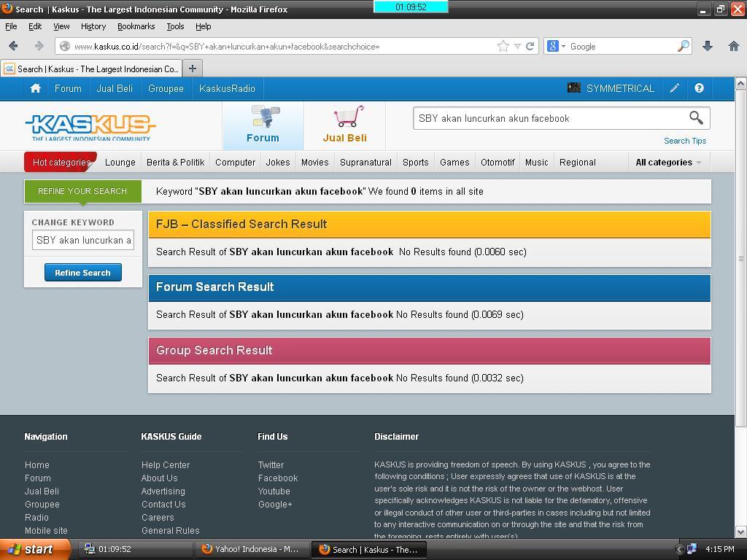
Task: Click the page scrollbar up arrow
Action: pos(741,83)
